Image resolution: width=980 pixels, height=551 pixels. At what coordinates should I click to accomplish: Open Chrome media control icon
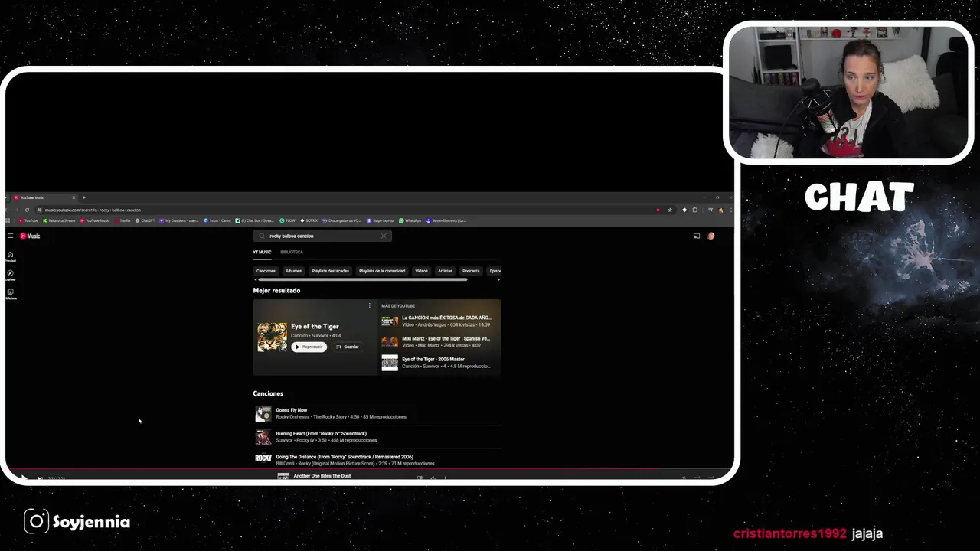[x=710, y=210]
